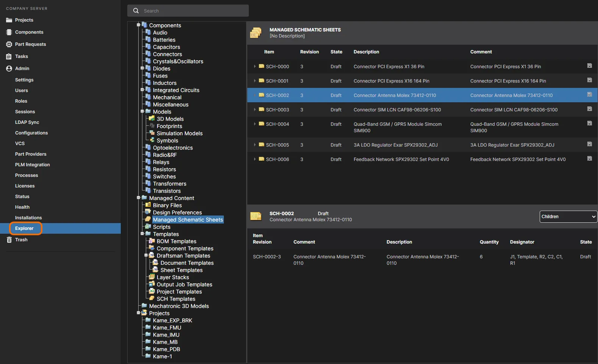This screenshot has height=364, width=598.
Task: Click the Trash bin icon
Action: pos(9,240)
